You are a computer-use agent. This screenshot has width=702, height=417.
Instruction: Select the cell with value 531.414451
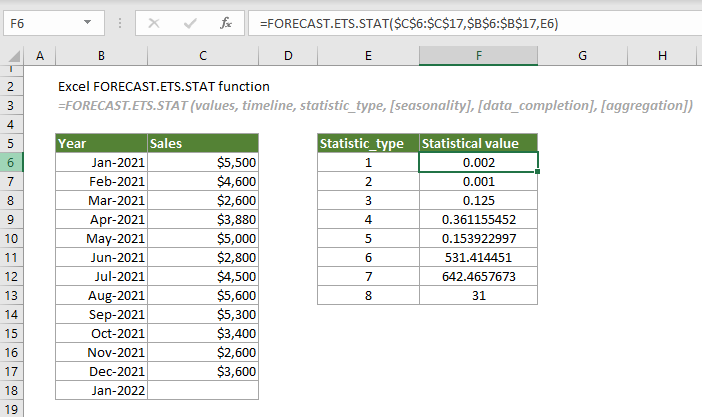(x=478, y=257)
